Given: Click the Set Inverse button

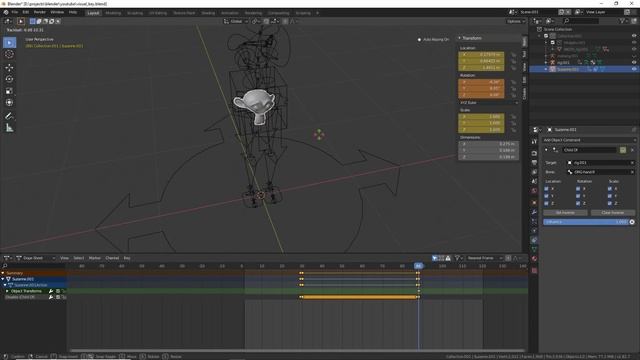Looking at the screenshot, I should pos(565,213).
